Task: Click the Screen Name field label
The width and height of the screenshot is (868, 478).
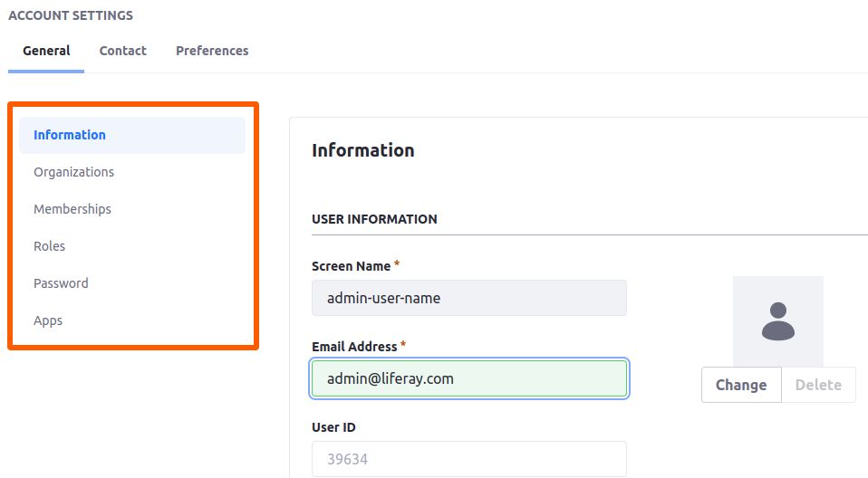Action: [351, 266]
